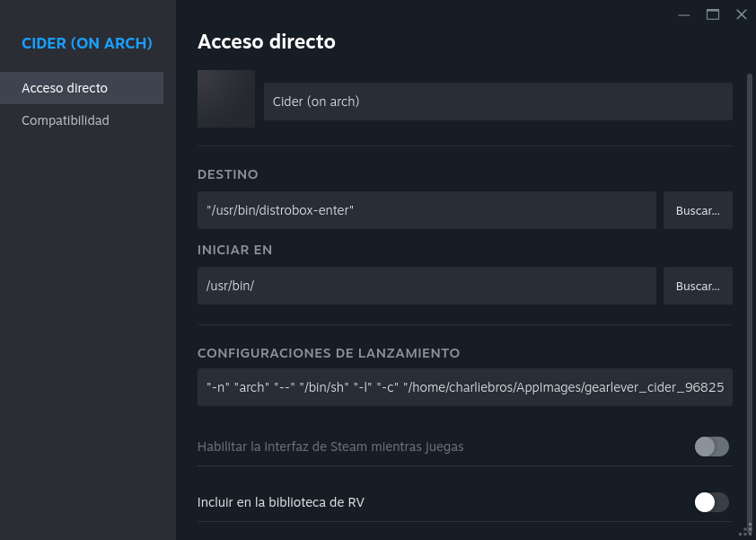
Task: Edit the Cider (on arch) name field
Action: 498,102
